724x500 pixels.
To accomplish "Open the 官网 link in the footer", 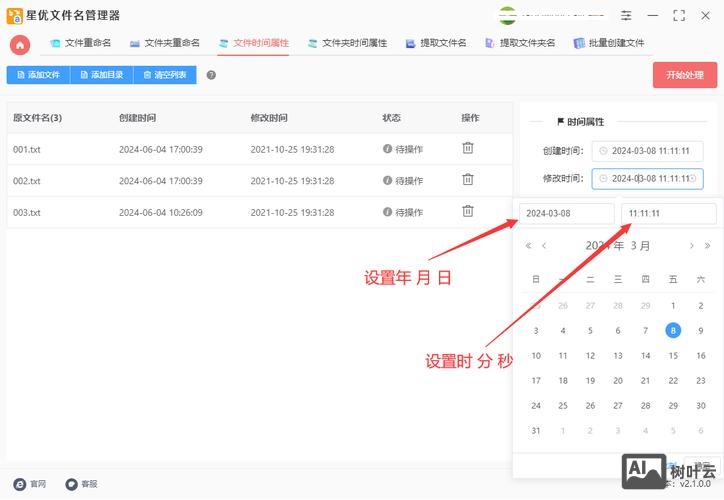I will click(x=30, y=484).
